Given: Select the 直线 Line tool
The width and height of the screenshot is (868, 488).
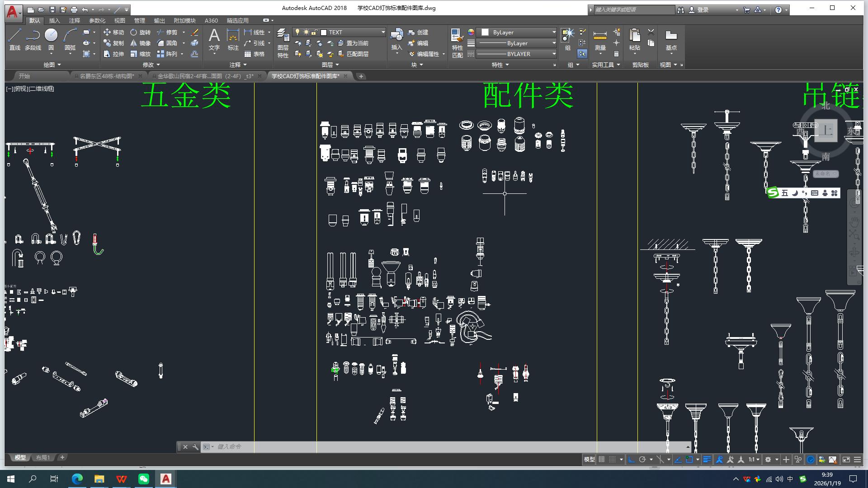Looking at the screenshot, I should 14,40.
